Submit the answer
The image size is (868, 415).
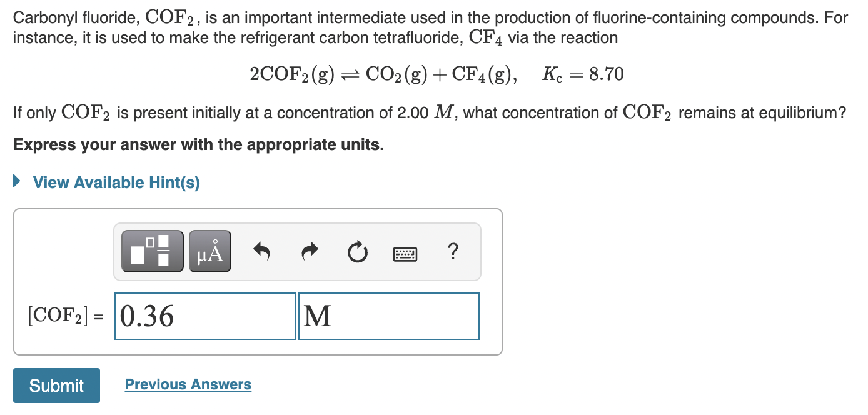click(56, 386)
